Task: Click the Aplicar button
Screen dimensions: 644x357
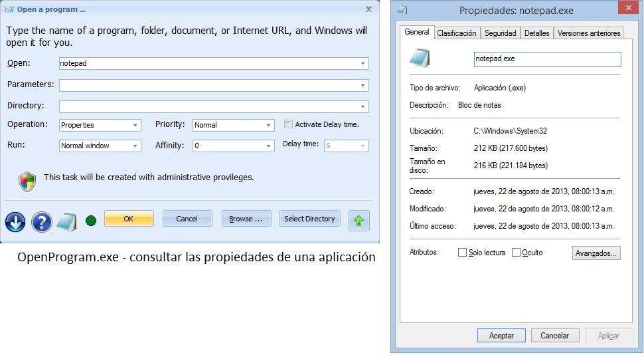Action: click(x=609, y=336)
